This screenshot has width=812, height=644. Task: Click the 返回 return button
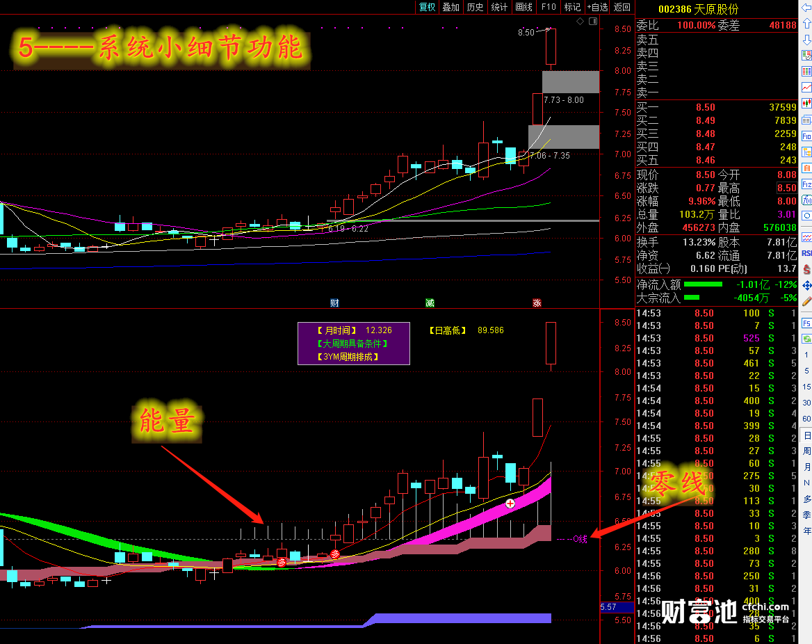coord(622,7)
